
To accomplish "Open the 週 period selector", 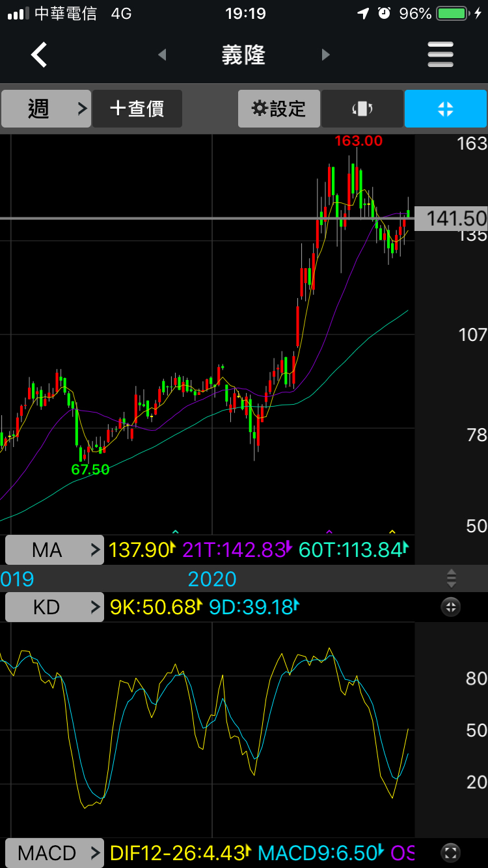I will click(x=46, y=109).
